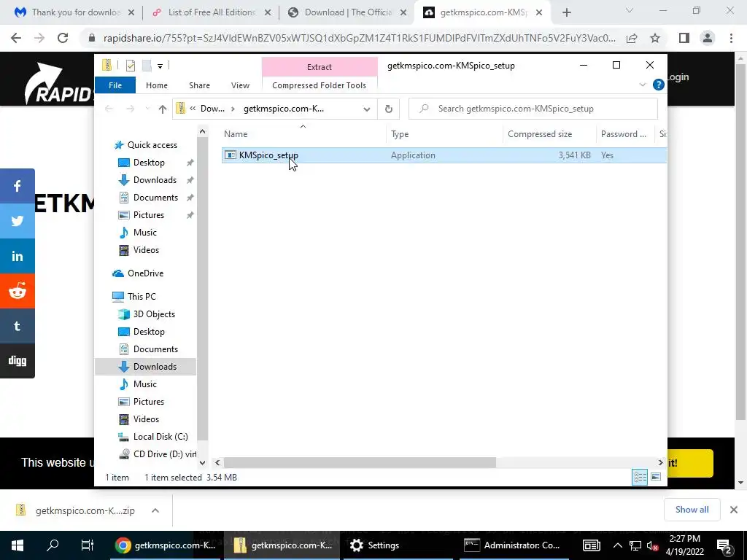Go back in Chrome browser
This screenshot has width=747, height=560.
point(16,38)
